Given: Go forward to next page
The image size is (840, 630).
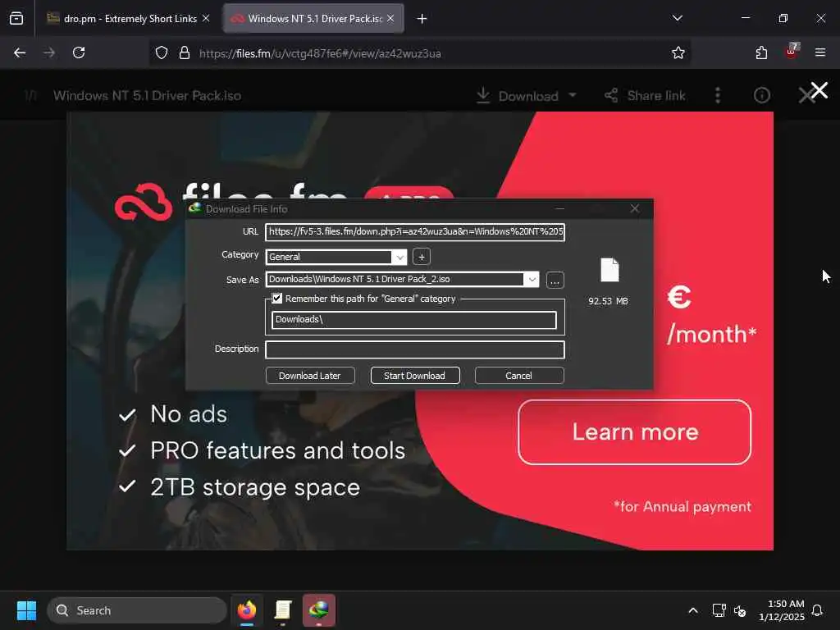Looking at the screenshot, I should [49, 53].
